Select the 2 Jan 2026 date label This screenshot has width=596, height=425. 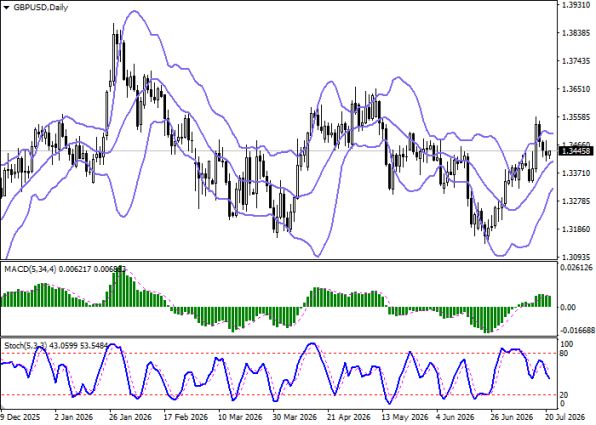pyautogui.click(x=74, y=417)
